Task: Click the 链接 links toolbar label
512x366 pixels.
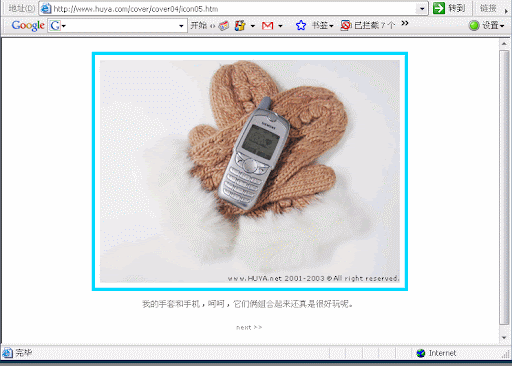Action: click(488, 8)
